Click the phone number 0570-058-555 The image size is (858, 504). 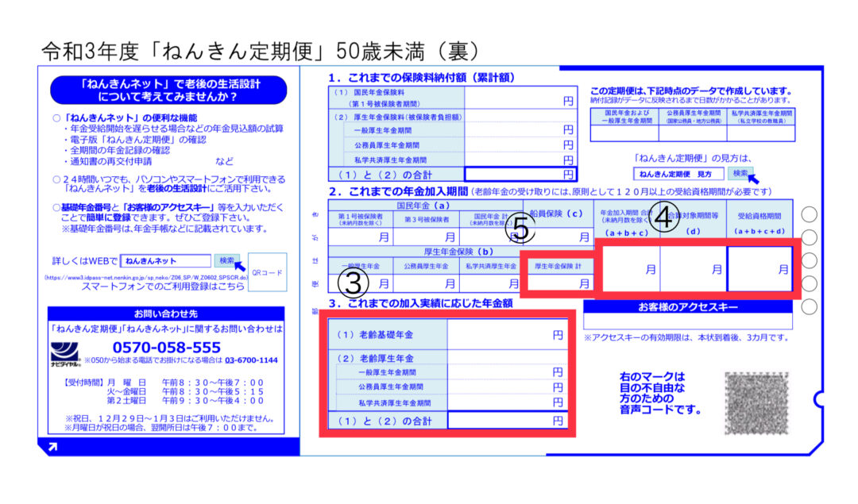[x=167, y=348]
